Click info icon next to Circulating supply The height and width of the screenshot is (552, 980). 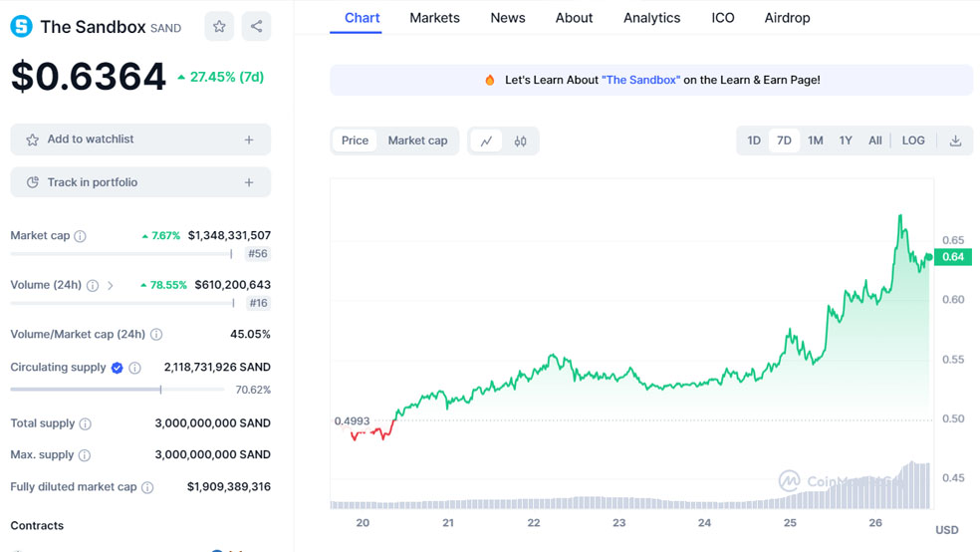(x=135, y=368)
